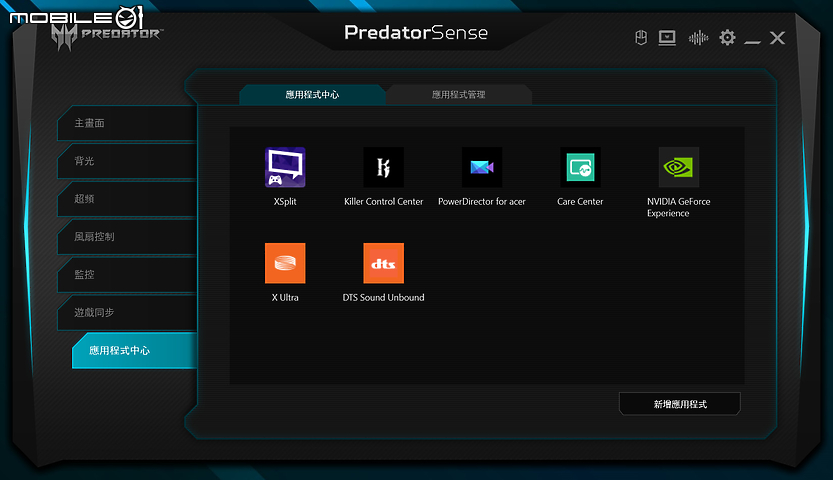This screenshot has height=480, width=833.
Task: Click the audio waveform icon in title bar
Action: click(x=698, y=38)
